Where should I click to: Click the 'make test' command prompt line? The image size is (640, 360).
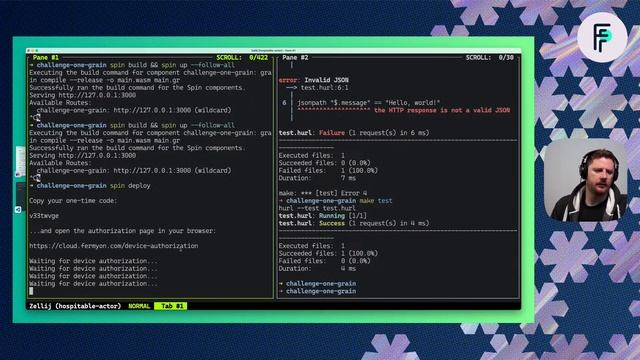pyautogui.click(x=336, y=200)
